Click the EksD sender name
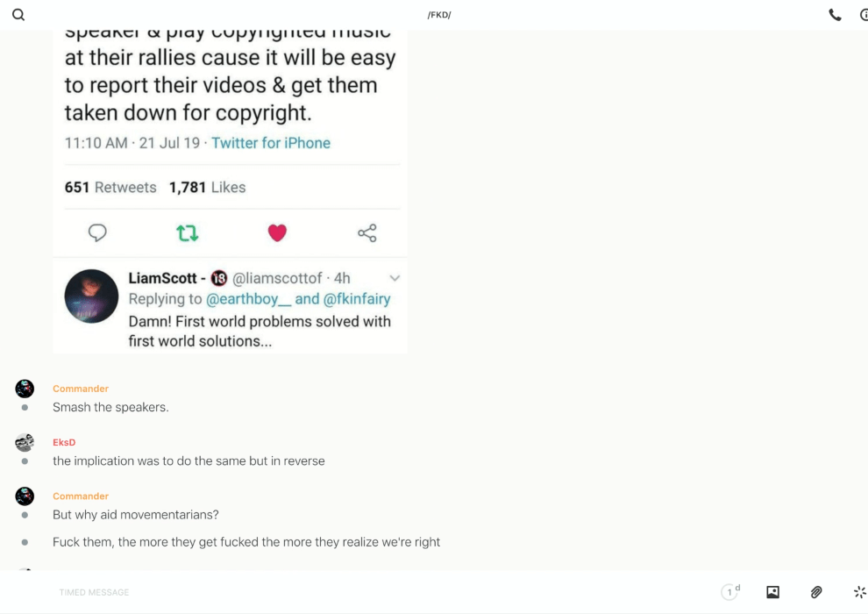Screen dimensions: 868x614 point(64,442)
